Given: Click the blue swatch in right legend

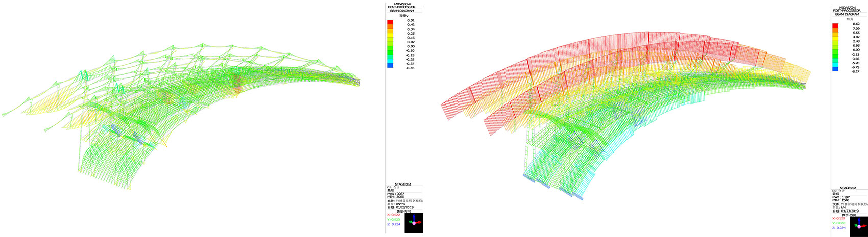Looking at the screenshot, I should (x=835, y=69).
